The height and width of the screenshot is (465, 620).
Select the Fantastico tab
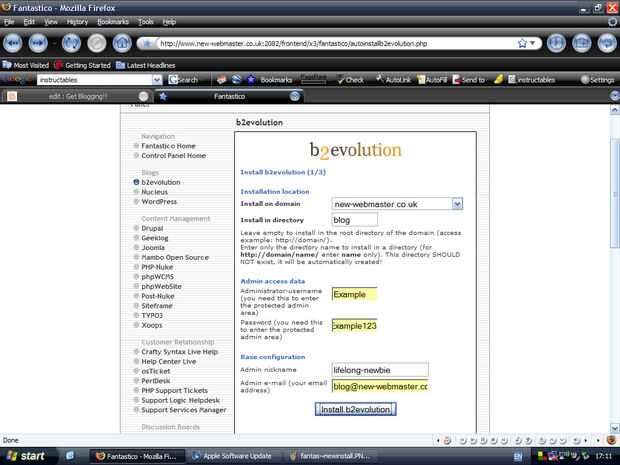click(229, 96)
